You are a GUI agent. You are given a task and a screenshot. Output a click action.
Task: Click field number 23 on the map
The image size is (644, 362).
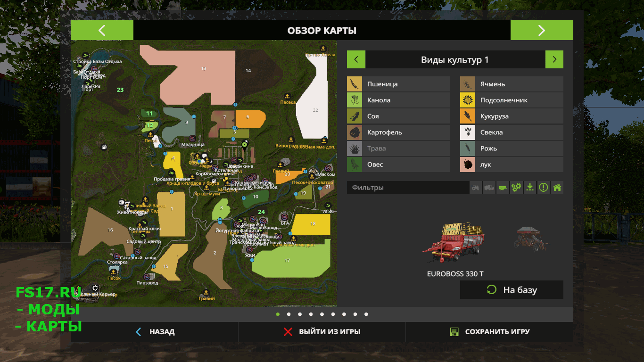pos(120,90)
